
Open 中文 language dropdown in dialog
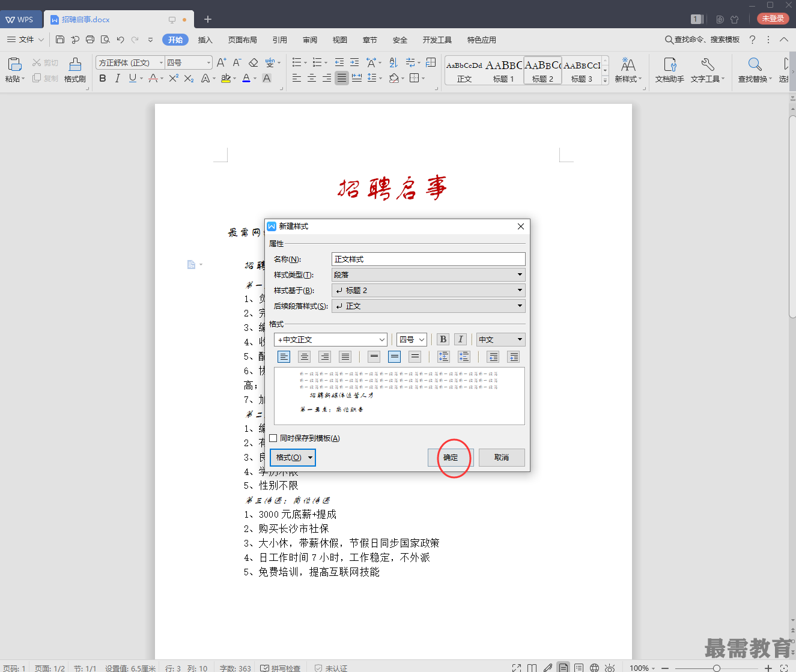click(x=501, y=339)
